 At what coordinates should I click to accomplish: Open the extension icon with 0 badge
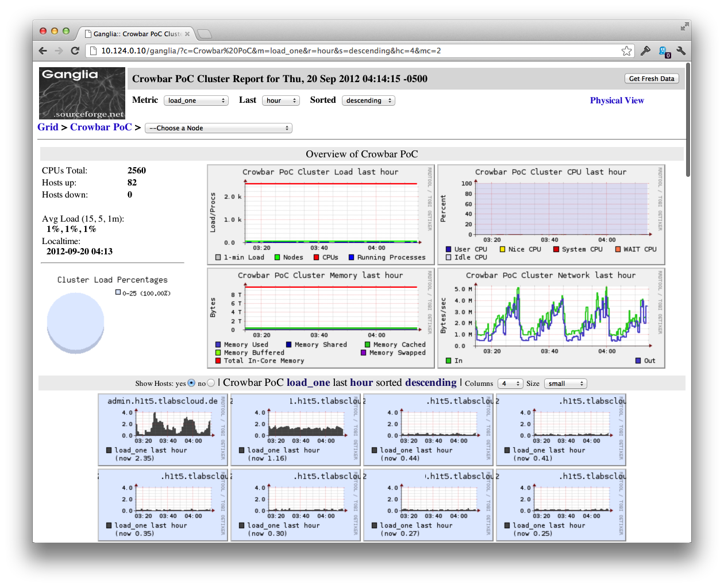pos(664,52)
